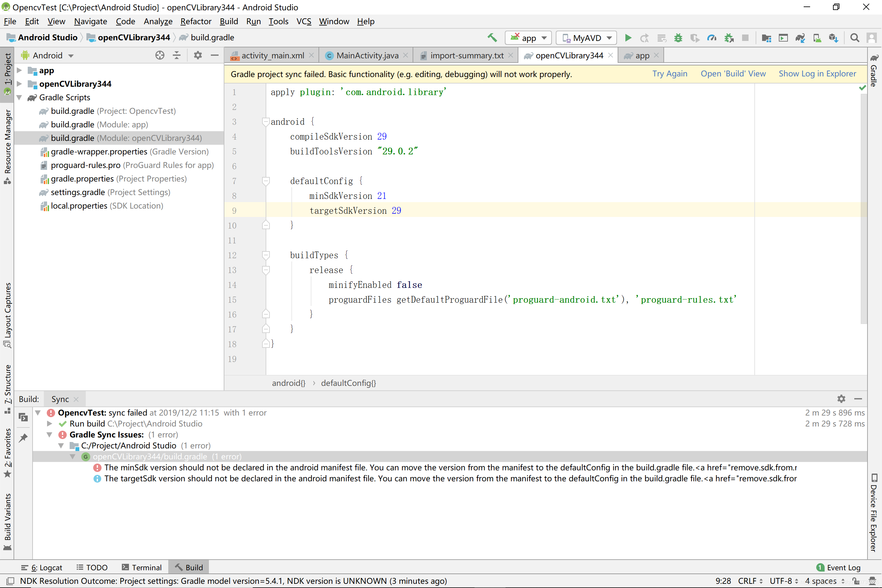Run the app with green play button

(628, 38)
